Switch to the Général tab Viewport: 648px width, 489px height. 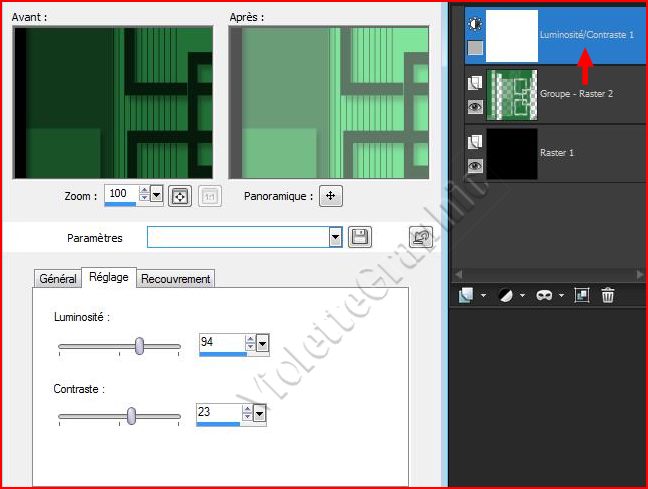point(58,278)
